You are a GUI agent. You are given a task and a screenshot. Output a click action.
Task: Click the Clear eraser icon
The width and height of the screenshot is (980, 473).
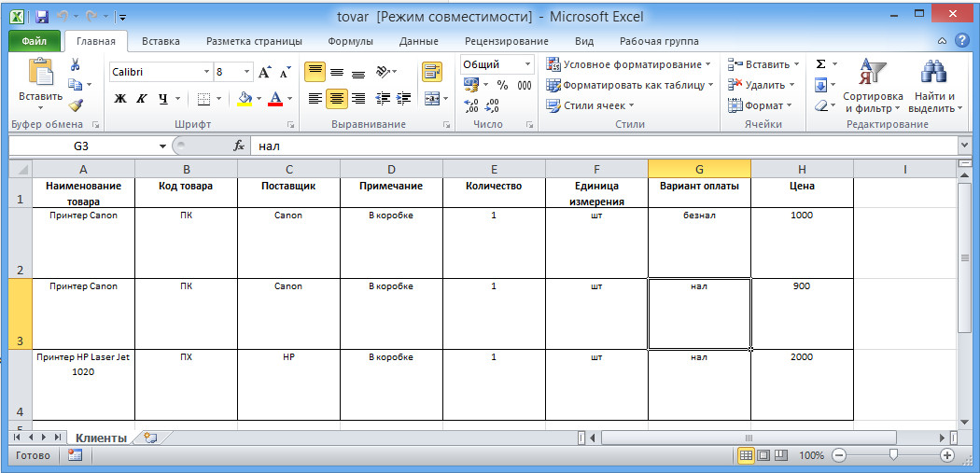pos(821,105)
